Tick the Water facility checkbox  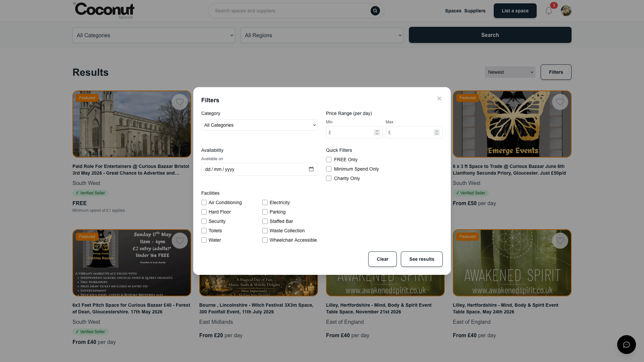click(x=204, y=240)
